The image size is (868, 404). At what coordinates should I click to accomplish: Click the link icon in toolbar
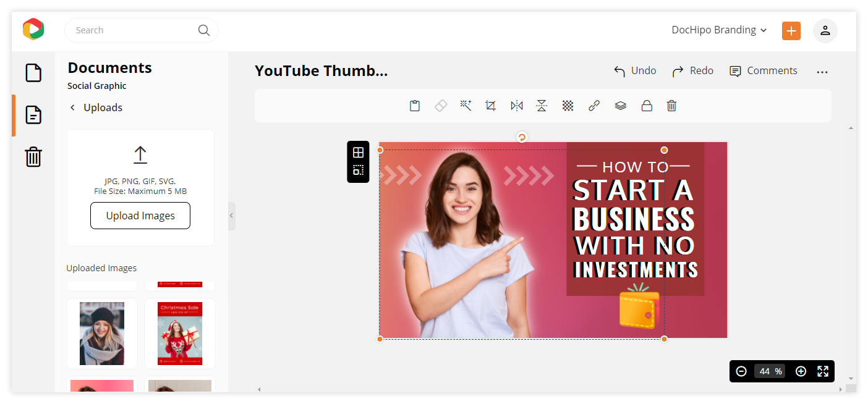click(x=594, y=106)
